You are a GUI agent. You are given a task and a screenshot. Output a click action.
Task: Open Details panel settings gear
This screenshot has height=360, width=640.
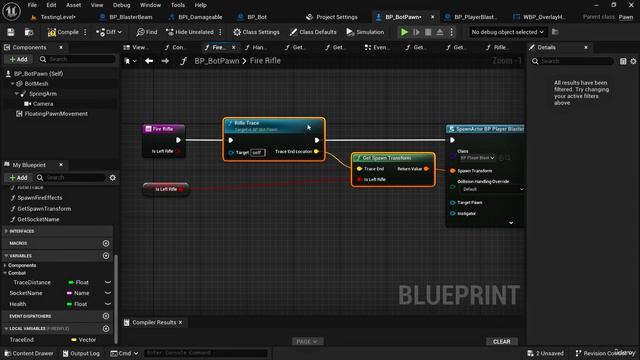[633, 61]
